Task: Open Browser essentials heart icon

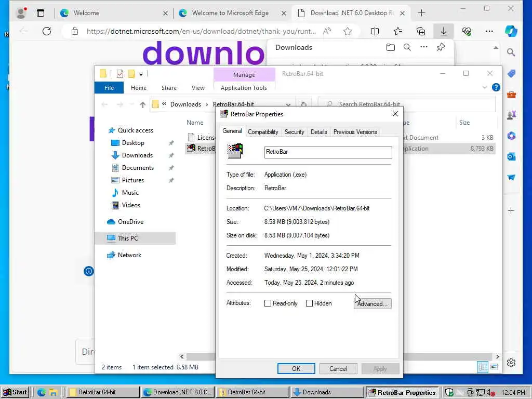Action: click(x=467, y=32)
